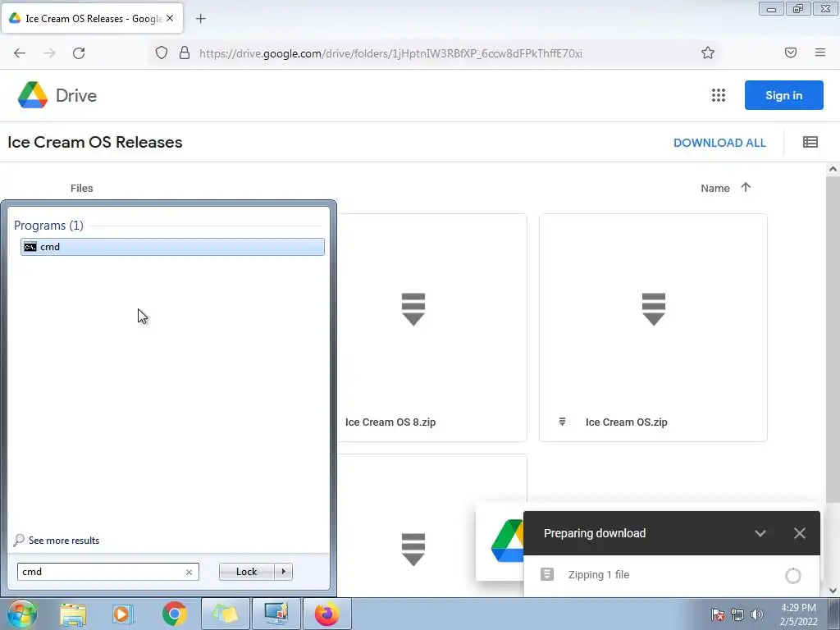
Task: Click archive icon beside Ice Cream OS.zip name
Action: tap(562, 422)
